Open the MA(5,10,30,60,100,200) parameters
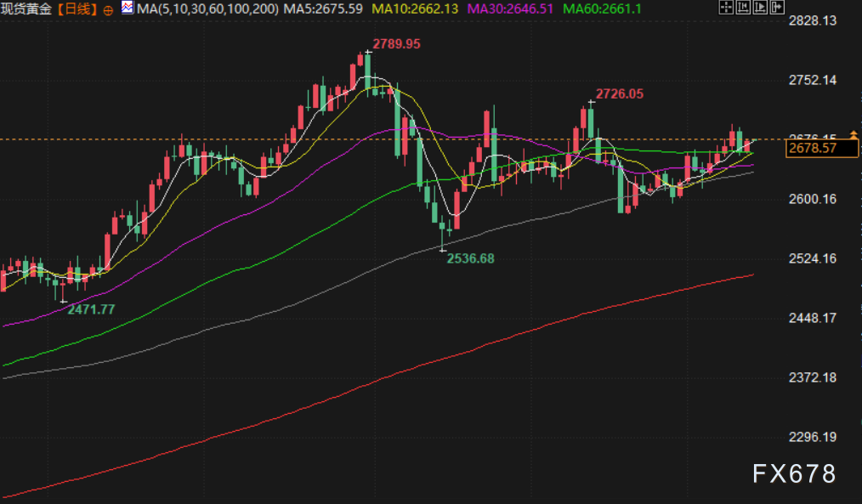Viewport: 862px width, 504px height. coord(208,9)
